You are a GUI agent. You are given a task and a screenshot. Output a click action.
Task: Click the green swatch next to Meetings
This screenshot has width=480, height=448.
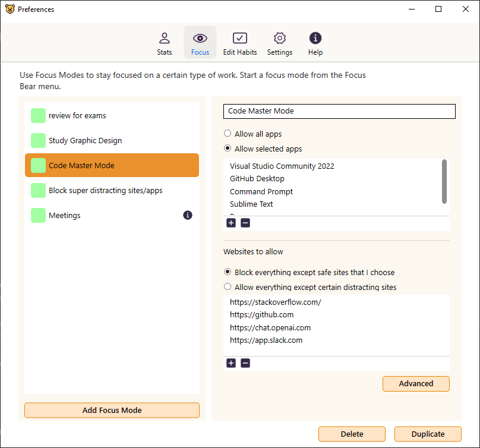tap(38, 215)
